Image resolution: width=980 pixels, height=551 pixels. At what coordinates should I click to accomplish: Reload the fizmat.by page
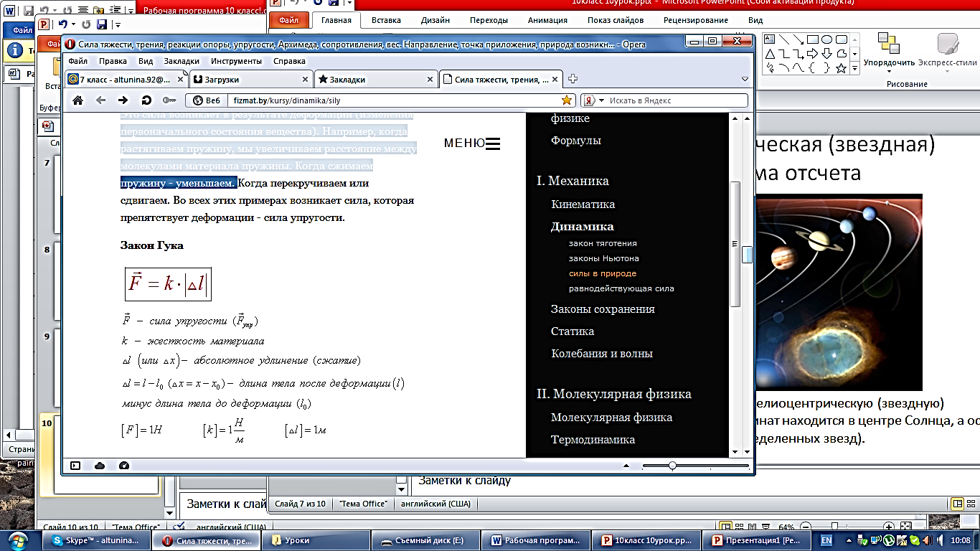click(146, 100)
